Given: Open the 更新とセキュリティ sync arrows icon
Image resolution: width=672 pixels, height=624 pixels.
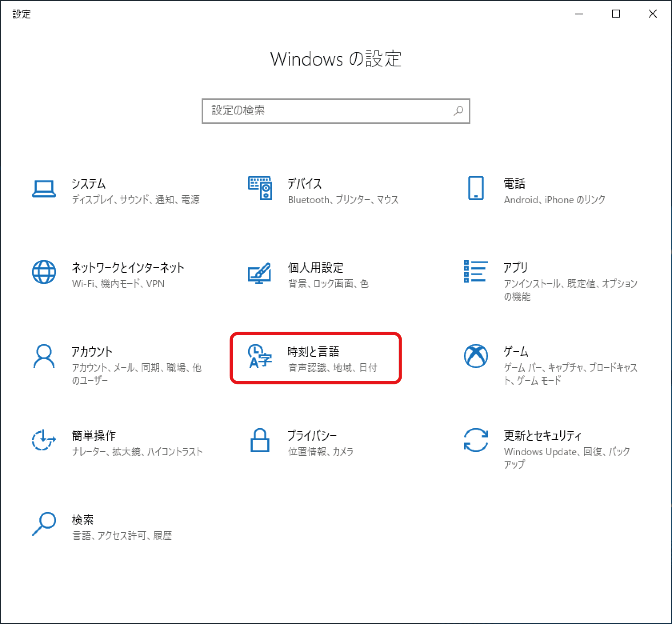Looking at the screenshot, I should coord(476,440).
